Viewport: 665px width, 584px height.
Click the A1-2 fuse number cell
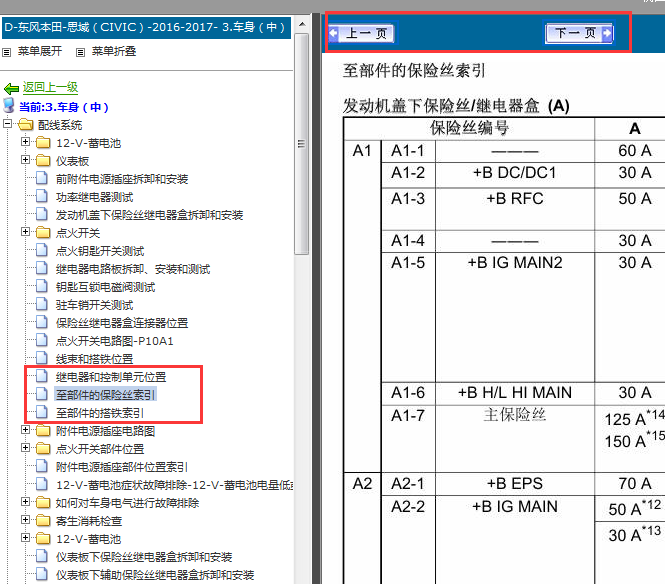pyautogui.click(x=408, y=173)
